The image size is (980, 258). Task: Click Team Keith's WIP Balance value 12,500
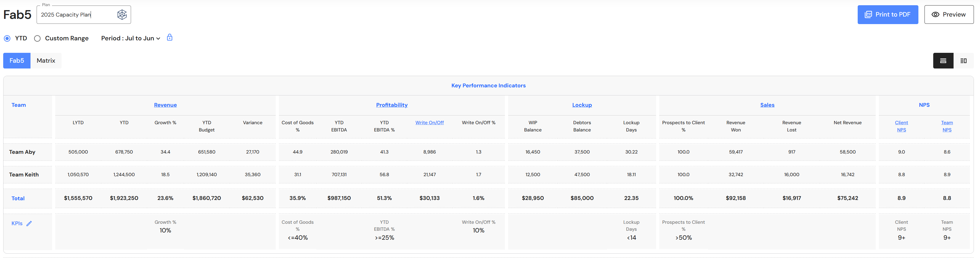[533, 175]
